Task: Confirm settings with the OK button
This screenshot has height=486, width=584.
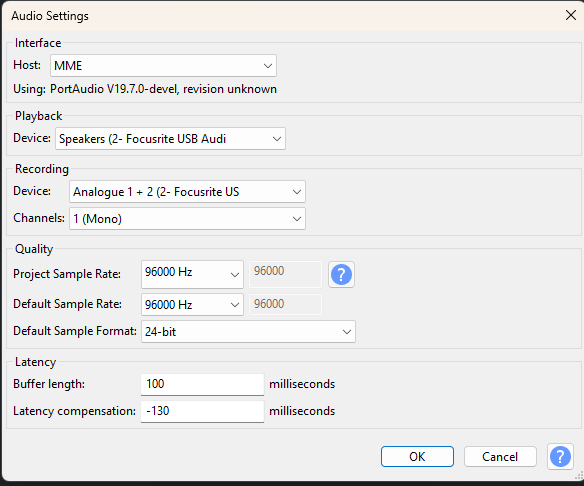Action: point(417,456)
